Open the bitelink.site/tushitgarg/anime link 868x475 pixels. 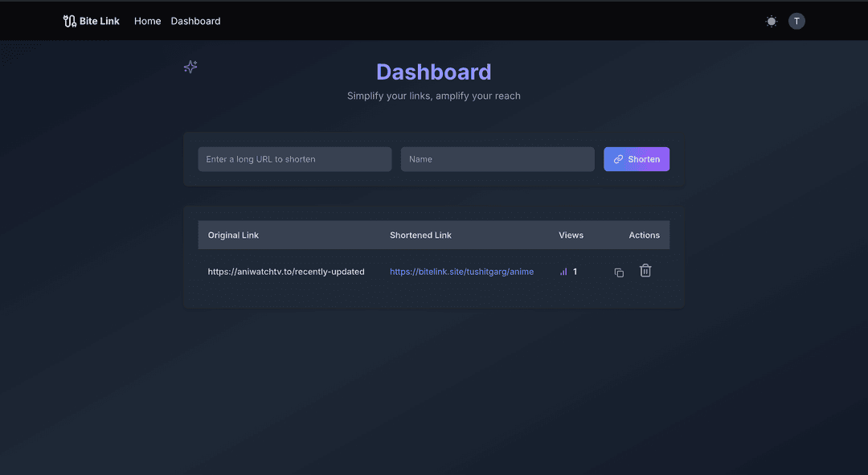[461, 272]
